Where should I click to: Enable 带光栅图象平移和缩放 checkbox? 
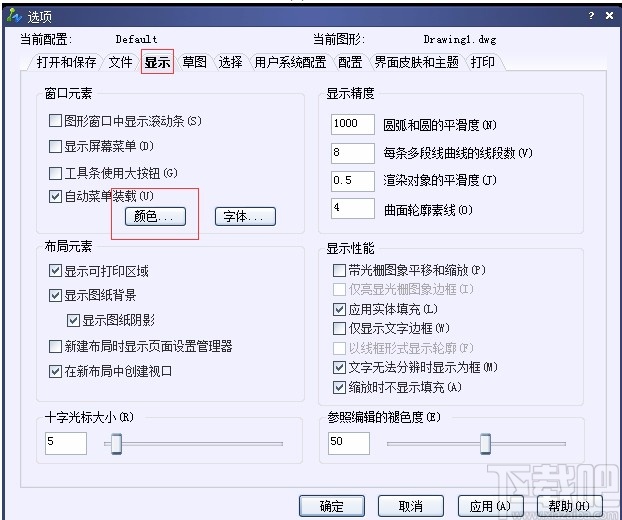pyautogui.click(x=339, y=271)
